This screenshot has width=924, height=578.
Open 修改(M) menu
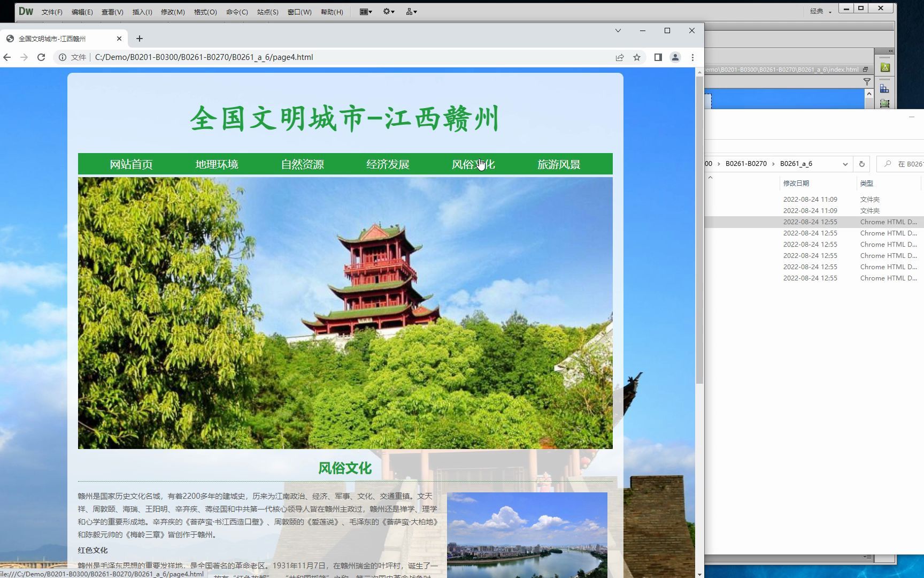(173, 12)
